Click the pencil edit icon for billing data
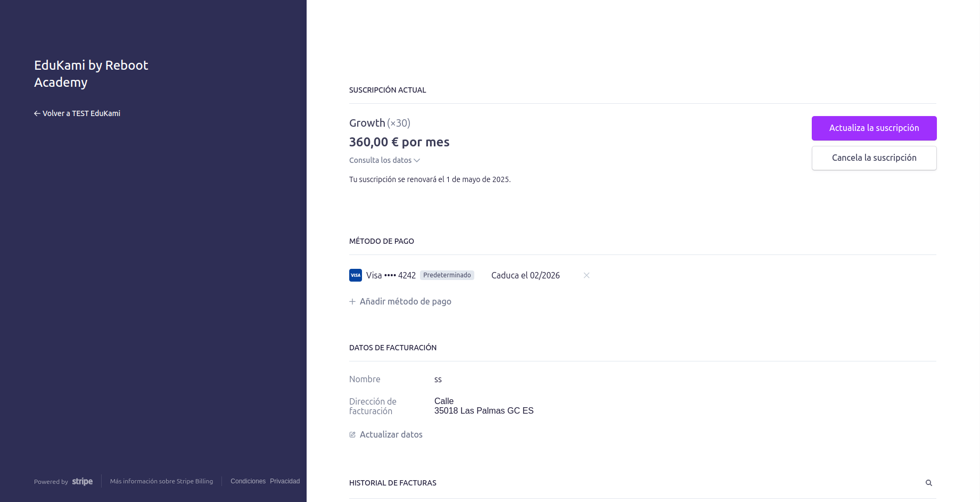The image size is (980, 502). [x=352, y=434]
